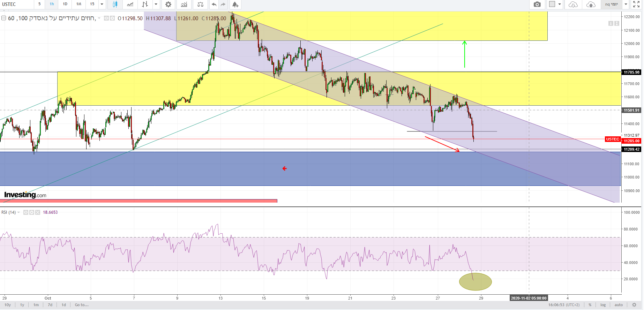Screen dimensions: 644x310
Task: Click the layout square icon
Action: click(x=552, y=4)
